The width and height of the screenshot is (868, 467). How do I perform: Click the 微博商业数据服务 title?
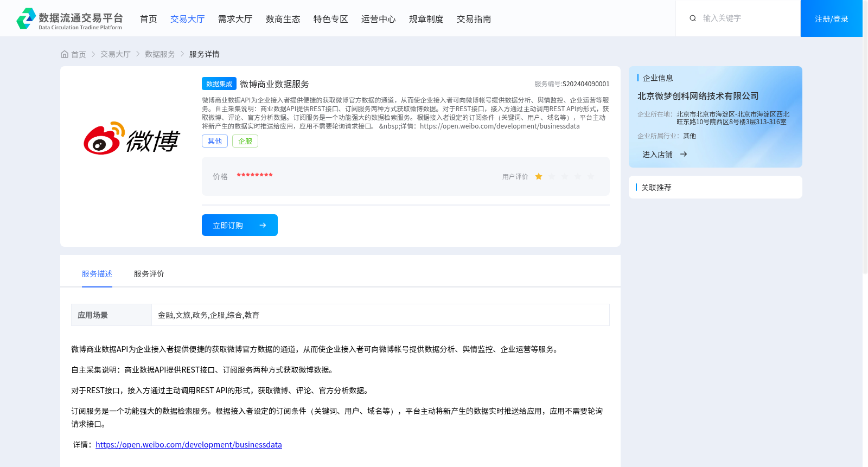pos(275,84)
